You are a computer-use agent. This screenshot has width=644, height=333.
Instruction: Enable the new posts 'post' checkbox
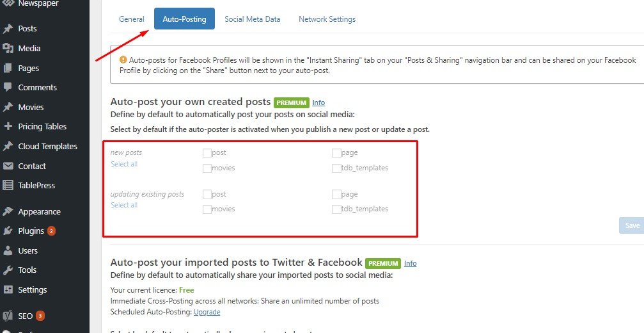point(207,153)
